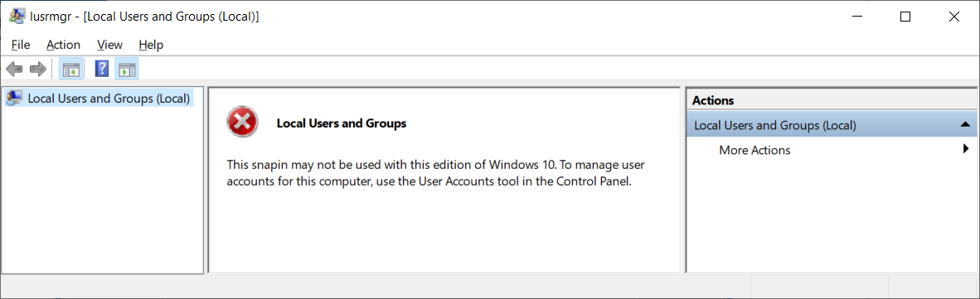Expand the More Actions submenu arrow
The height and width of the screenshot is (299, 980).
tap(966, 148)
